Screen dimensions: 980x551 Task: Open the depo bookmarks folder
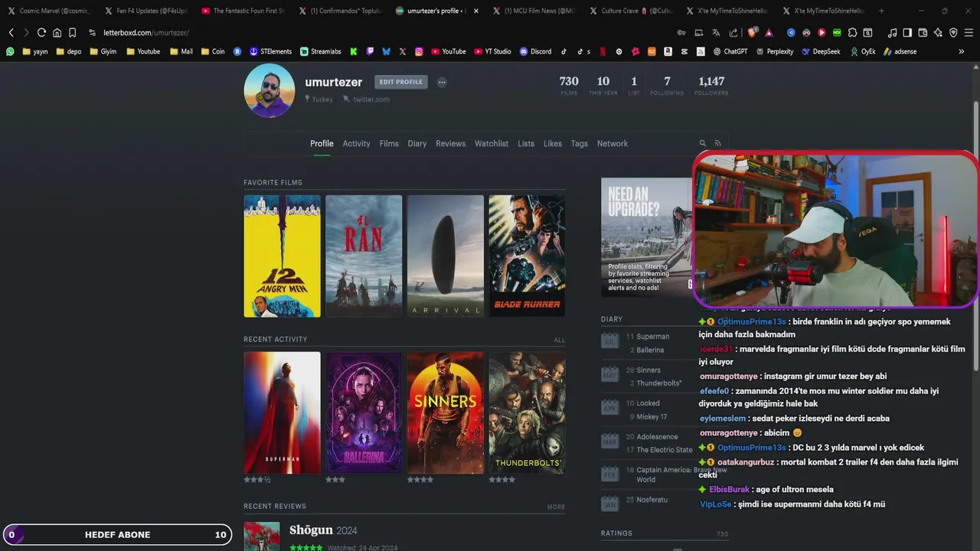tap(68, 51)
